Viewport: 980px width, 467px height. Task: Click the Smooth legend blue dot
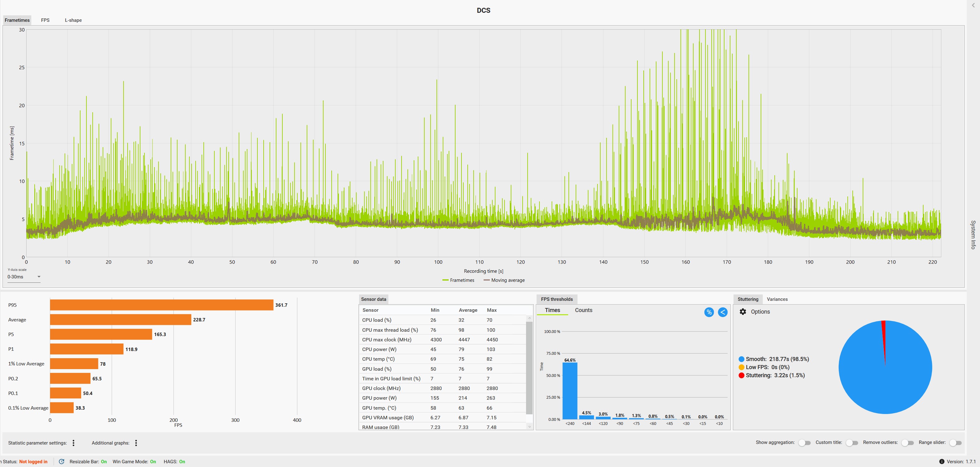(x=741, y=359)
